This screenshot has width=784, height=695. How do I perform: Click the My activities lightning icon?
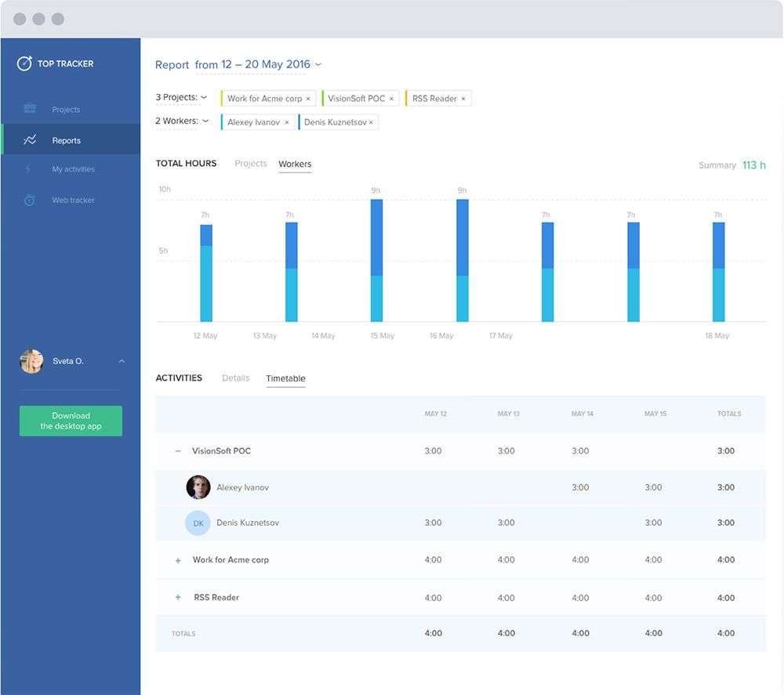(29, 169)
